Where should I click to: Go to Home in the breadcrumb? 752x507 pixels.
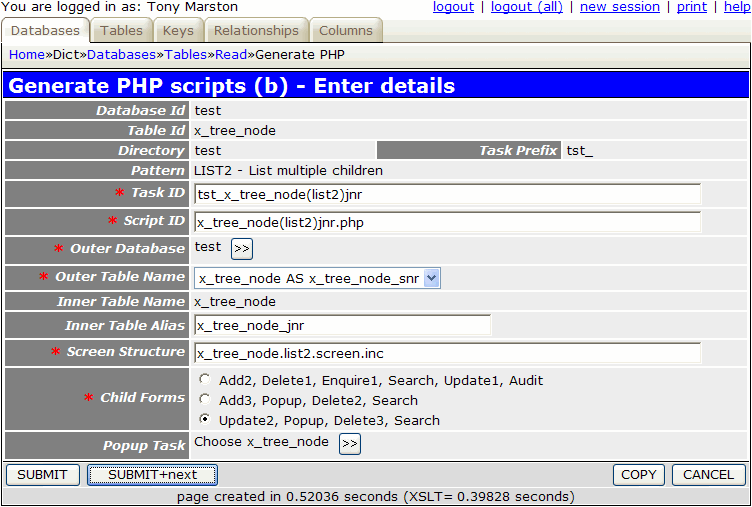click(x=26, y=55)
